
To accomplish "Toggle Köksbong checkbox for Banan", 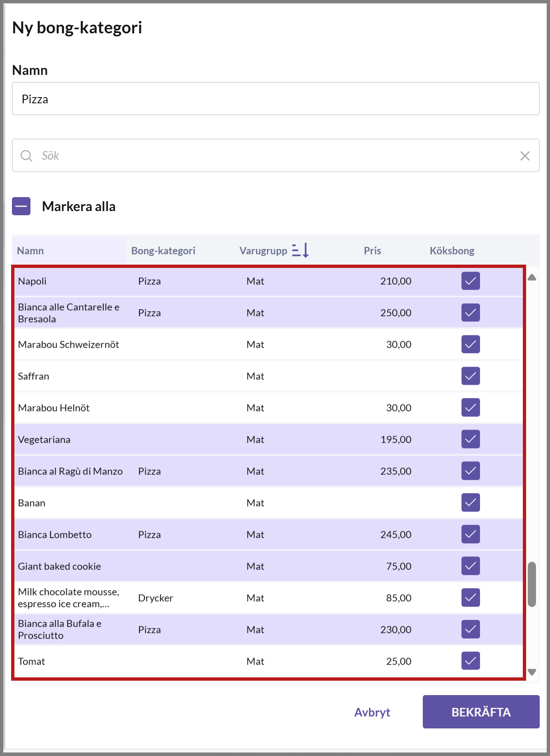I will [x=471, y=502].
